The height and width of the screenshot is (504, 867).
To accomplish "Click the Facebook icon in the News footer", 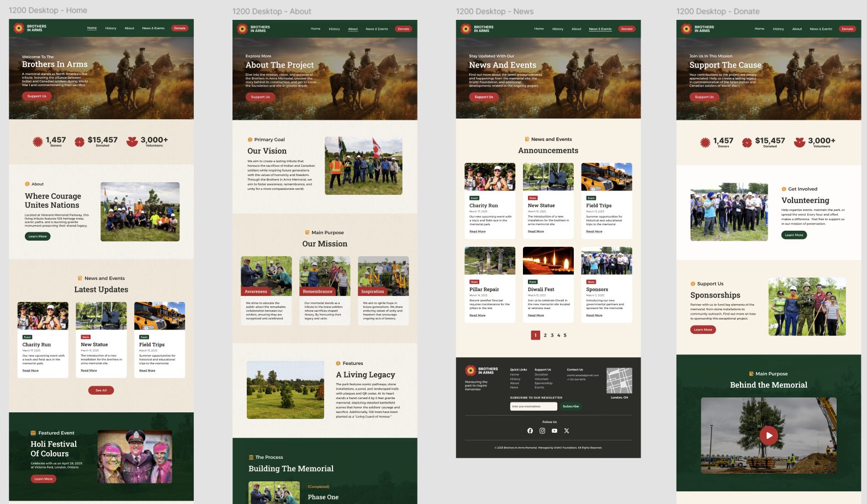I will click(x=530, y=431).
